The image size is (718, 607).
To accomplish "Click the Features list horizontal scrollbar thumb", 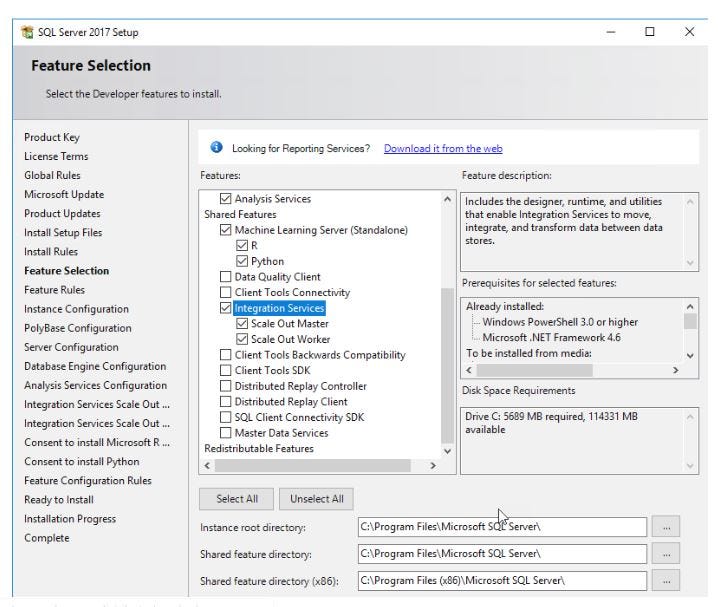I will pos(313,466).
